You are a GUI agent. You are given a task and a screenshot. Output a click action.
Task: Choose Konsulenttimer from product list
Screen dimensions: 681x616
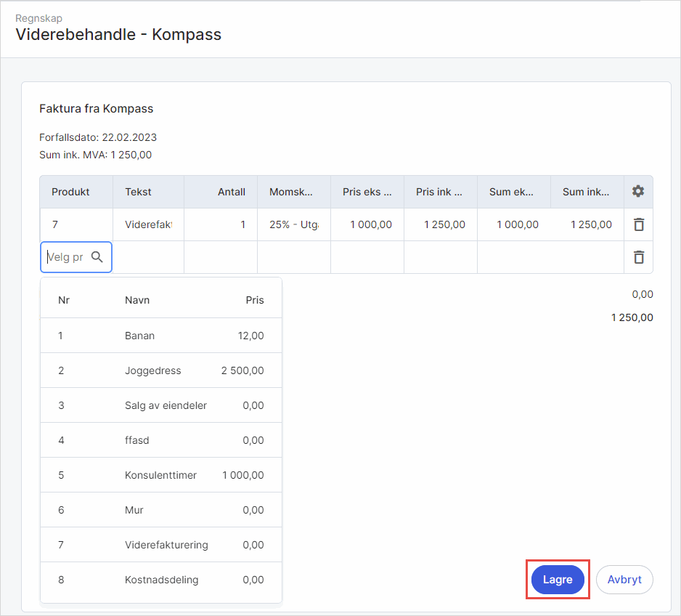point(160,475)
